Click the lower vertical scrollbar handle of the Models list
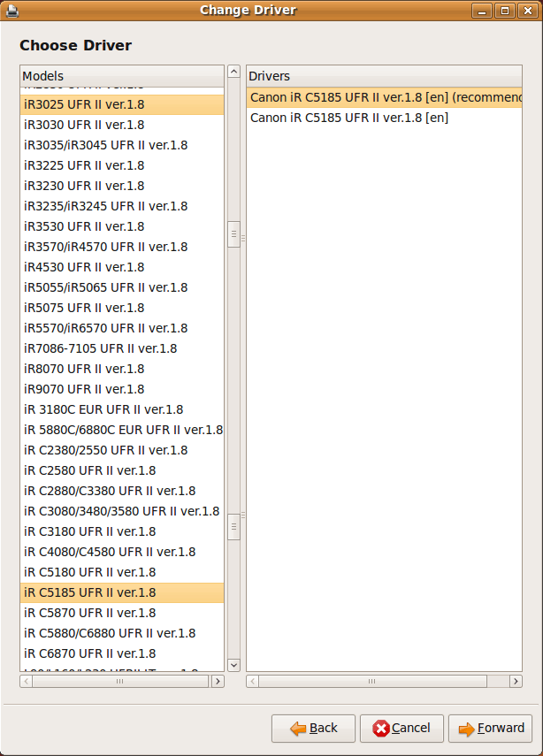Image resolution: width=543 pixels, height=756 pixels. [x=233, y=527]
